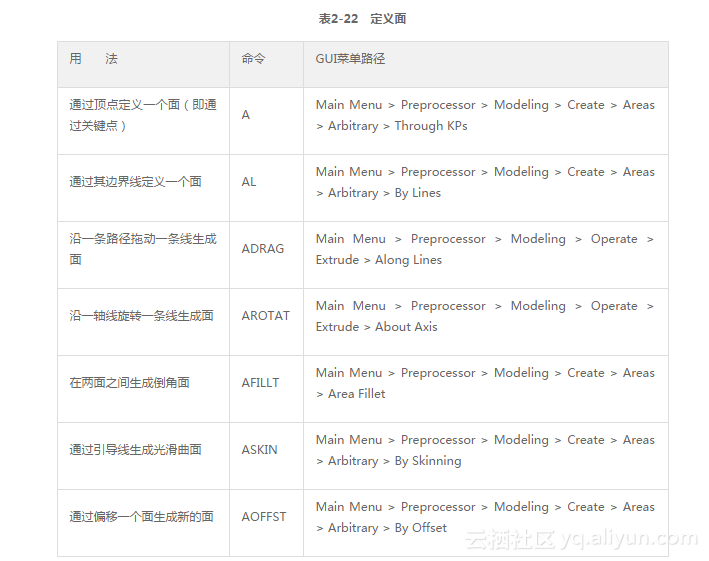Click the AL command cell

pos(249,182)
